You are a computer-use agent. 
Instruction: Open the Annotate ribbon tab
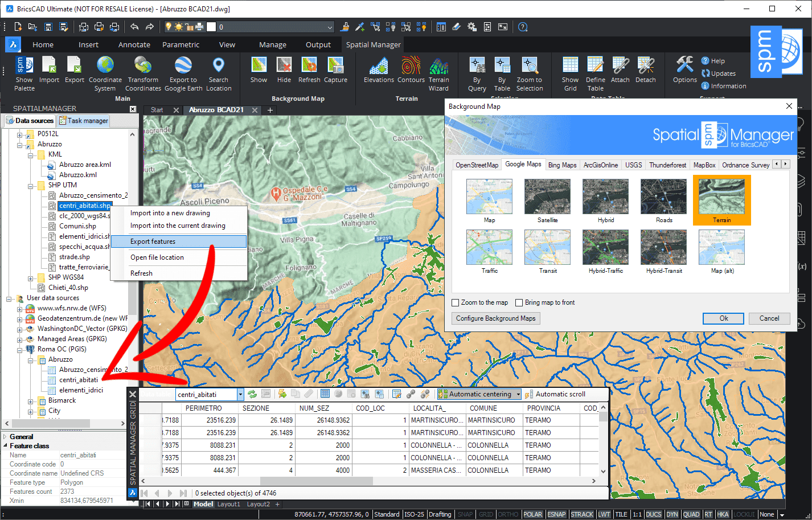[134, 44]
